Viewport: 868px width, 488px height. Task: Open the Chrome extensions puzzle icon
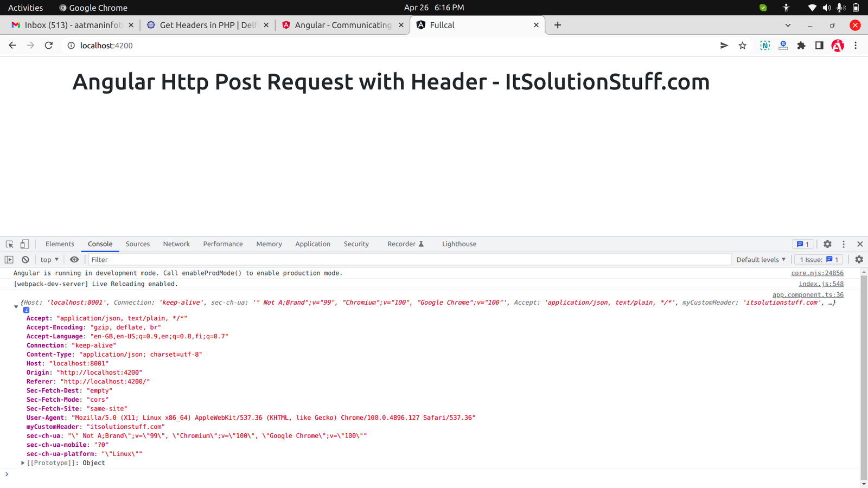point(801,46)
